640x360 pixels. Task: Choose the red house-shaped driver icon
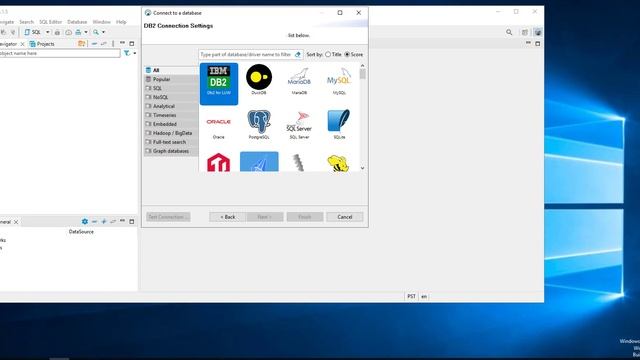tap(218, 162)
